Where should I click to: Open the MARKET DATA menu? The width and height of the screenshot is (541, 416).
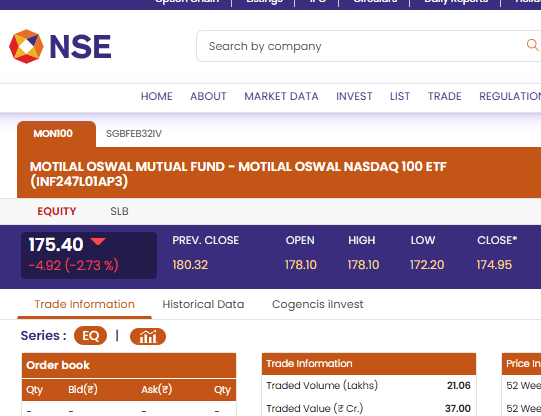point(281,96)
